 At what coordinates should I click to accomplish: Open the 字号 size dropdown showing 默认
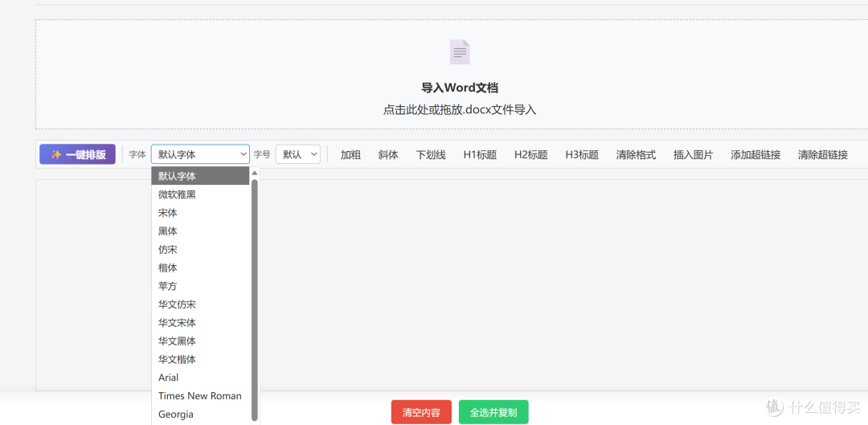(x=298, y=154)
